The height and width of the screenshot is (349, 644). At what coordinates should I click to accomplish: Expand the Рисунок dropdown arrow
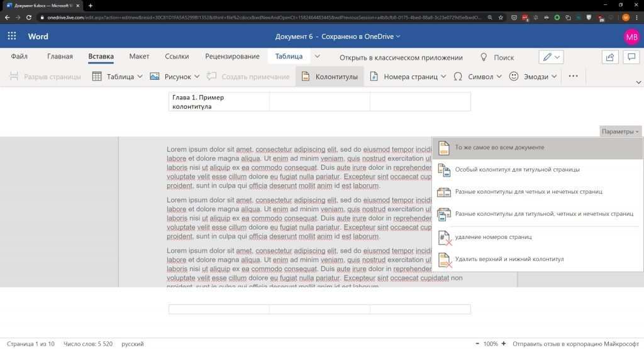[x=197, y=76]
